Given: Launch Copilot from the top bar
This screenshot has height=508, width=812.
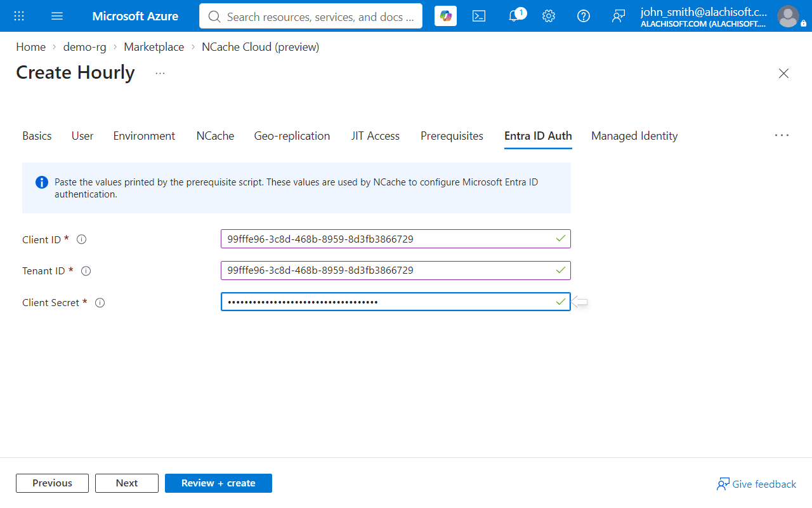Looking at the screenshot, I should [446, 16].
